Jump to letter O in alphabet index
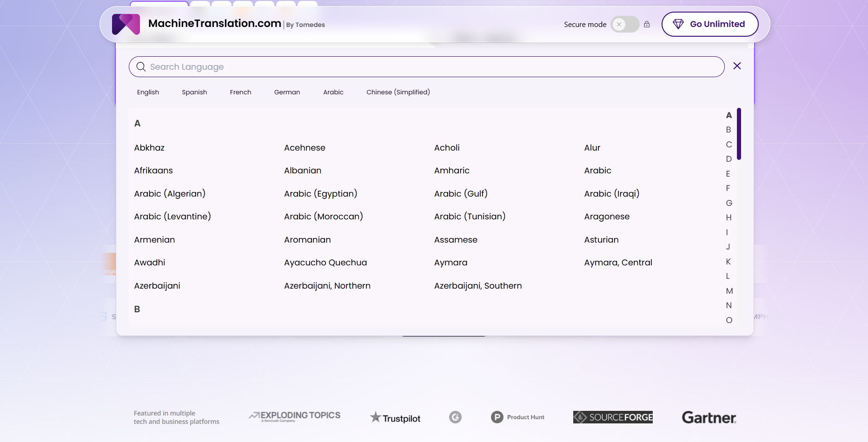The width and height of the screenshot is (868, 442). (729, 320)
